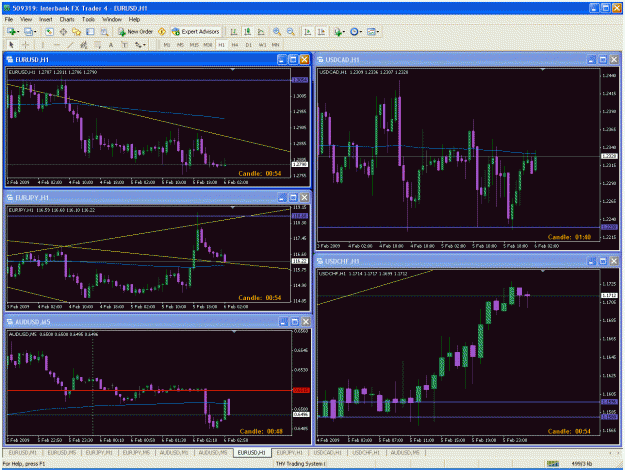Select the Crosshair tool
The width and height of the screenshot is (625, 470).
(25, 45)
